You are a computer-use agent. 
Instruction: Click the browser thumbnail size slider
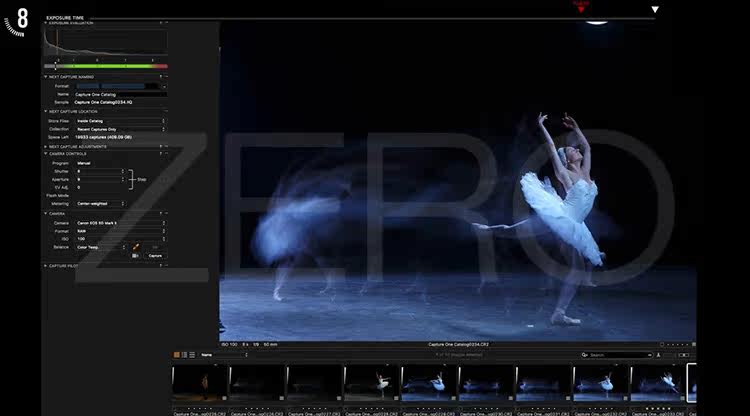point(684,355)
